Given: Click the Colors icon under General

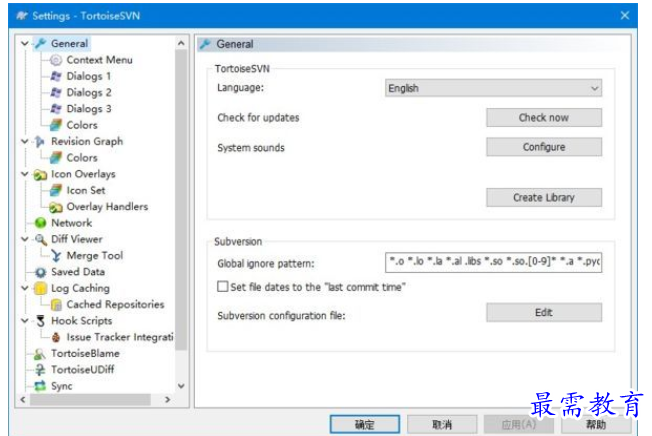Looking at the screenshot, I should pyautogui.click(x=56, y=125).
